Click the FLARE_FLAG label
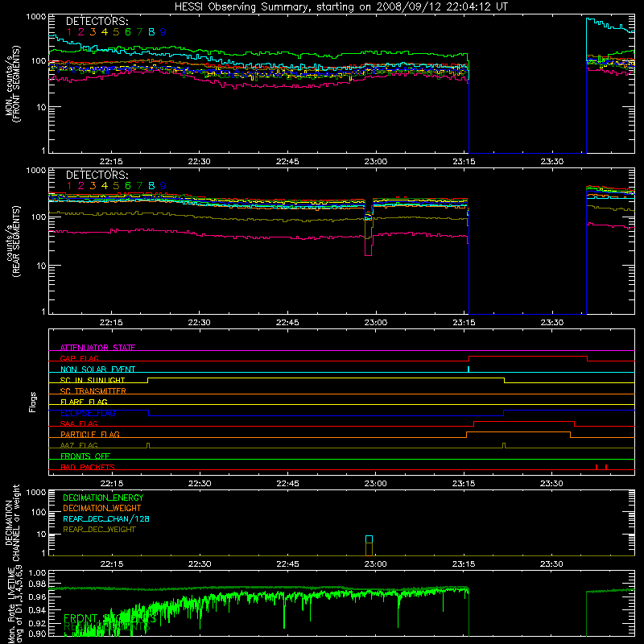644x644 pixels. point(84,402)
